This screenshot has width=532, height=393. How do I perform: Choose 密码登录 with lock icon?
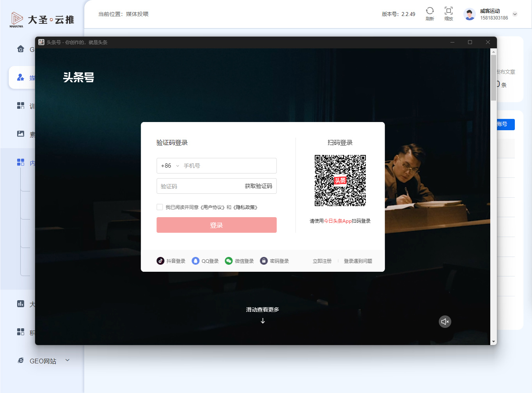click(275, 261)
